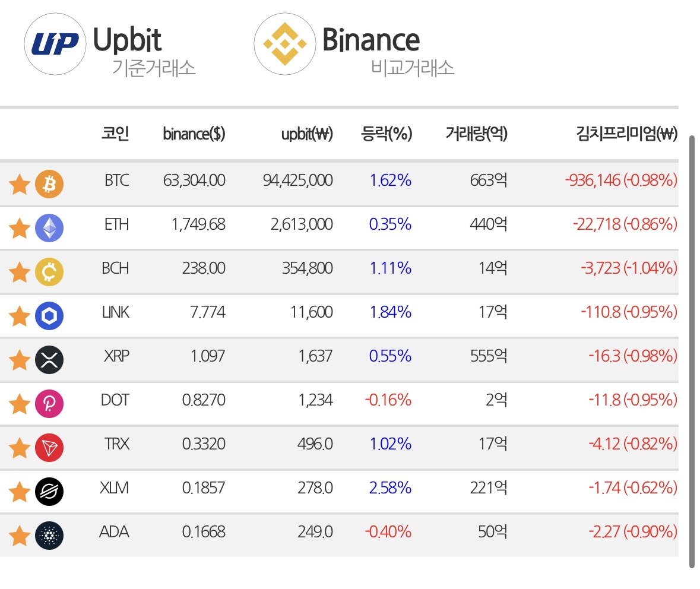Open the XLM coin name link

click(x=114, y=487)
